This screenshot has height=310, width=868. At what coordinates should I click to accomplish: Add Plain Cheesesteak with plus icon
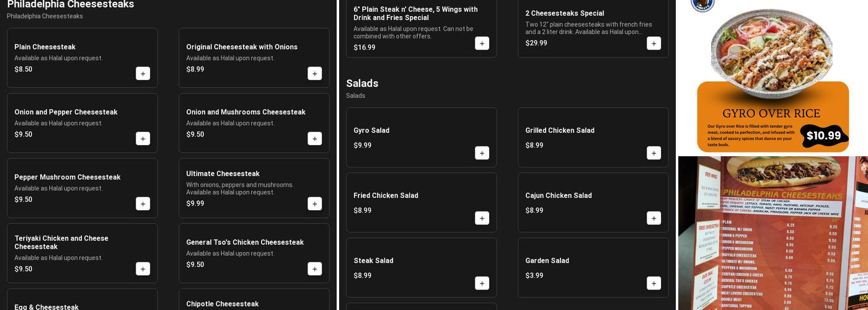click(x=143, y=74)
